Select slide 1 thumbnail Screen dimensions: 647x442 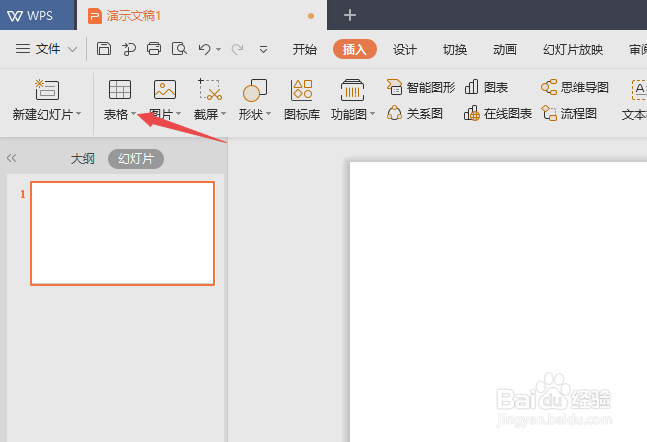123,234
